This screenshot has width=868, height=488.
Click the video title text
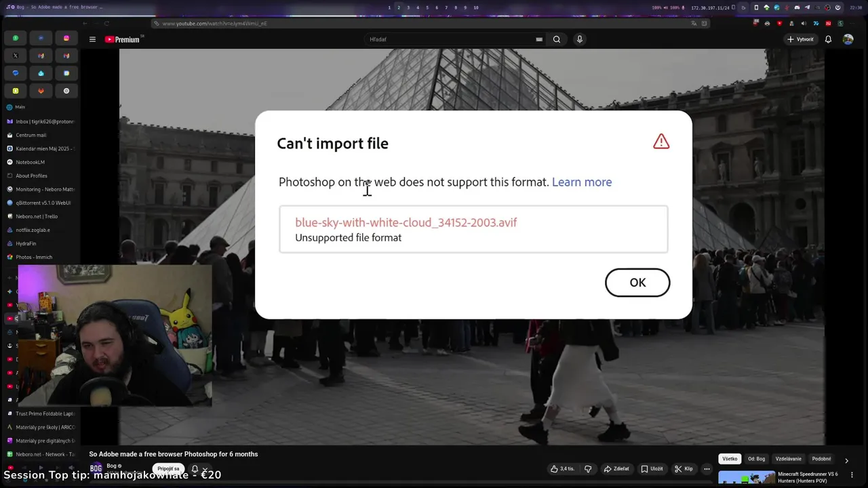click(x=174, y=454)
